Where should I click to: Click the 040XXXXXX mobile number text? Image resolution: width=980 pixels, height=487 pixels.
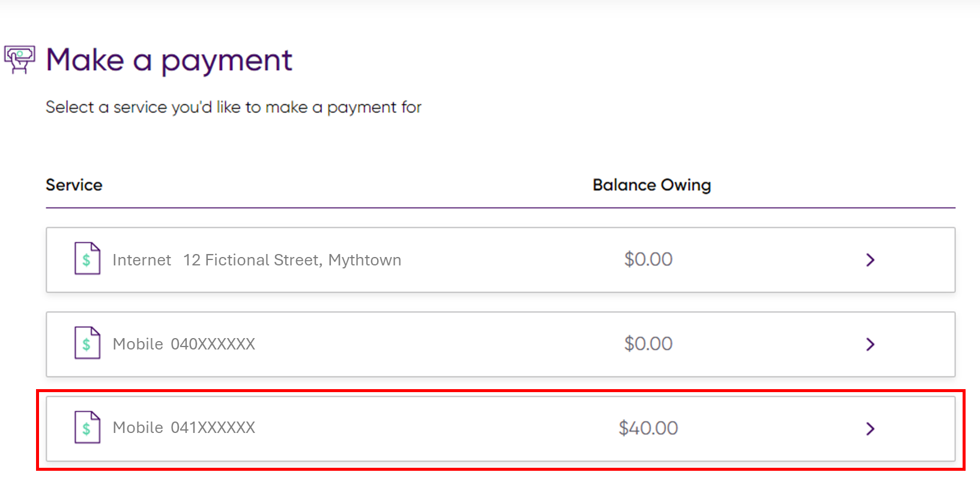click(213, 344)
